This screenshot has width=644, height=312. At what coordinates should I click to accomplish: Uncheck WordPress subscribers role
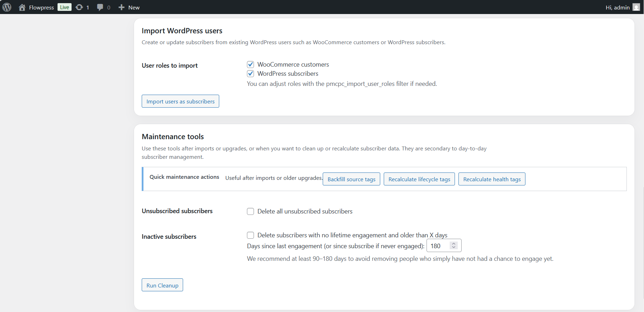pos(250,74)
